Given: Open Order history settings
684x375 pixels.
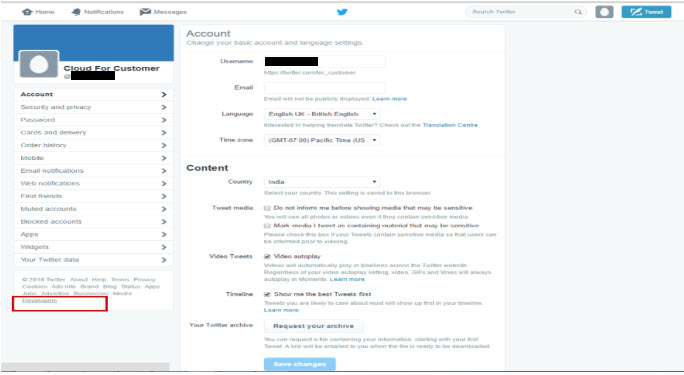Looking at the screenshot, I should pos(93,145).
